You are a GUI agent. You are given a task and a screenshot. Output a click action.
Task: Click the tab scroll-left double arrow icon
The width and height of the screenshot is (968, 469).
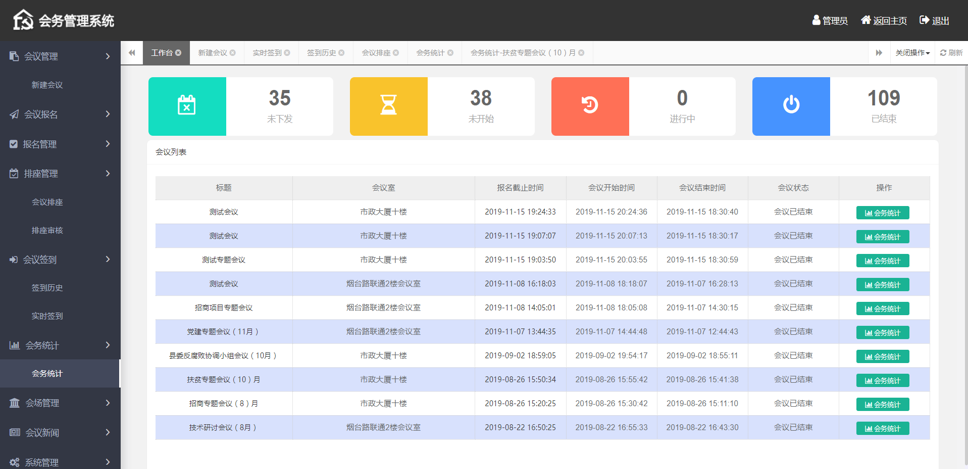(x=132, y=53)
